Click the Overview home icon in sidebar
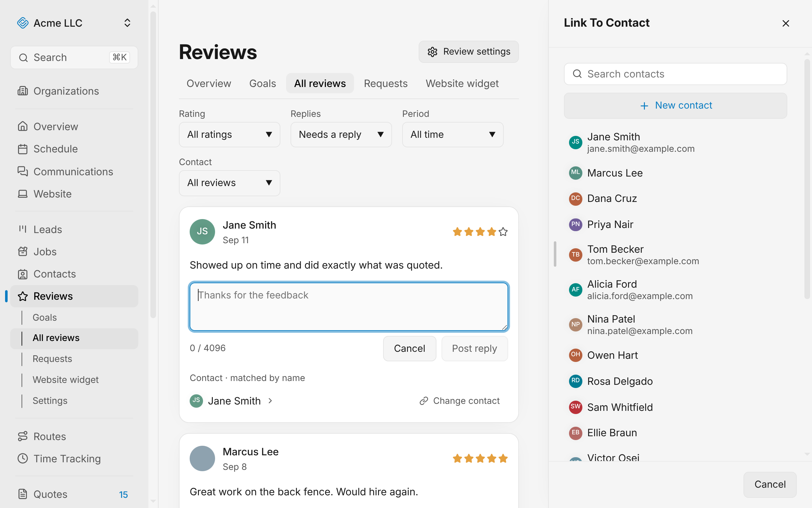The height and width of the screenshot is (508, 812). pyautogui.click(x=23, y=126)
